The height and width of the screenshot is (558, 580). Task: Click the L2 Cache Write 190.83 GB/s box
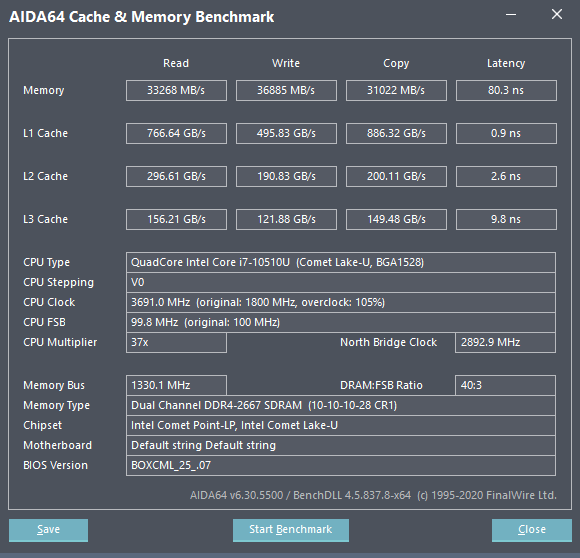(x=286, y=176)
